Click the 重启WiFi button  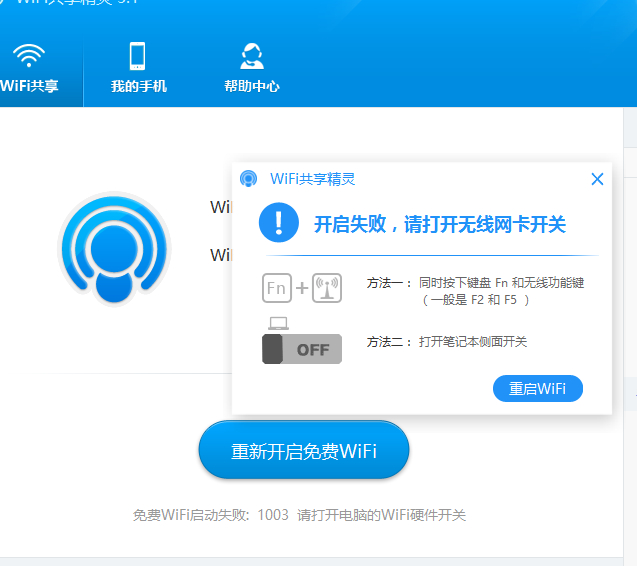coord(537,388)
